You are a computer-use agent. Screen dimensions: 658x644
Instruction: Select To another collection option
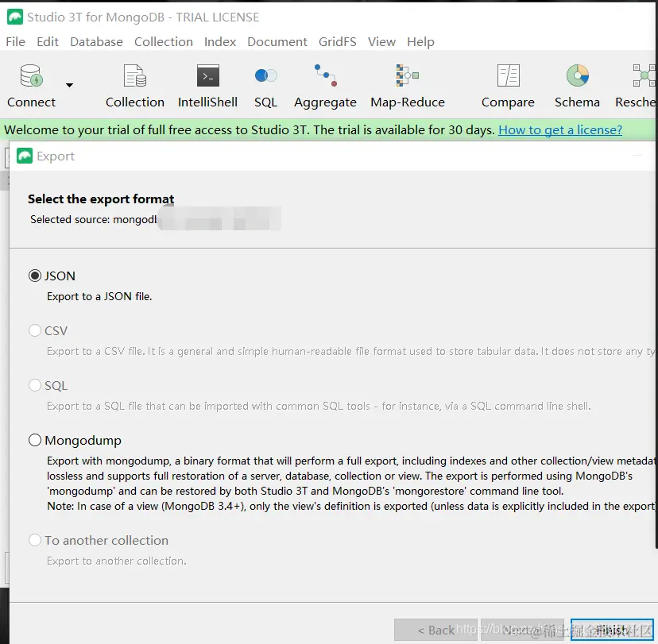[35, 540]
